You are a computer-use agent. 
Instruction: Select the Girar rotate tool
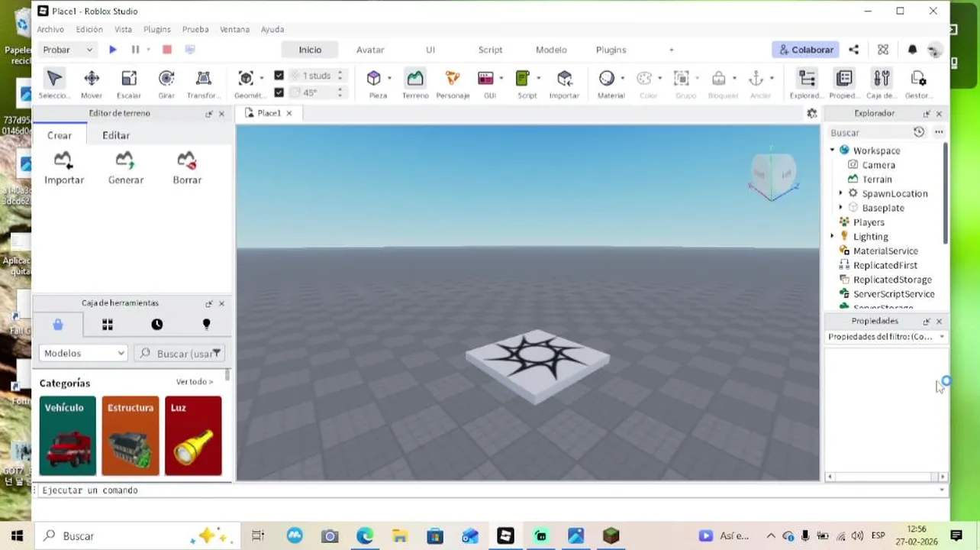(166, 83)
